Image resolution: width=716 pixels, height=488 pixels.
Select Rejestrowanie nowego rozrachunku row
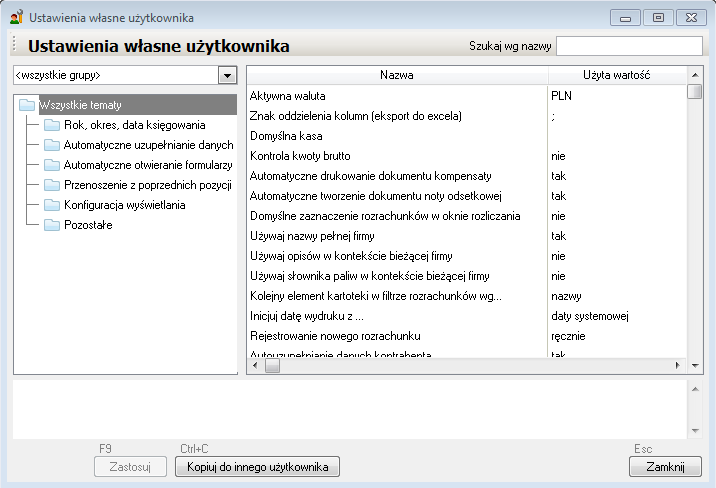click(x=466, y=336)
